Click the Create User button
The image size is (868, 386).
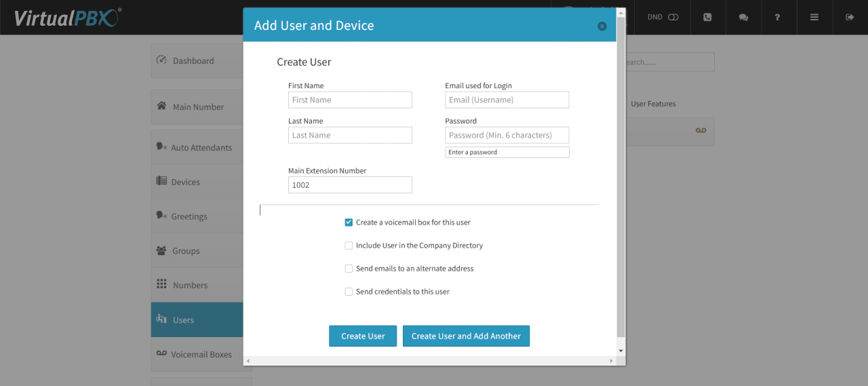tap(363, 336)
